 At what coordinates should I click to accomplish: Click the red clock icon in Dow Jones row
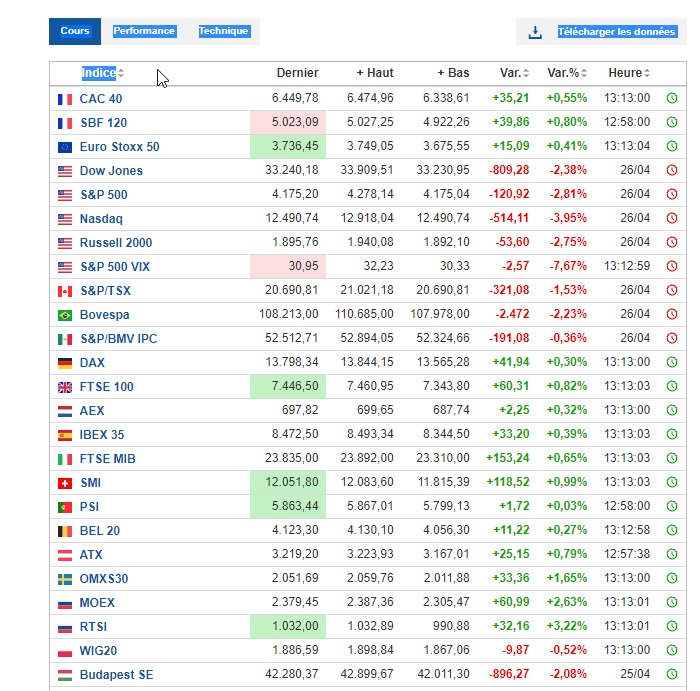[x=672, y=170]
